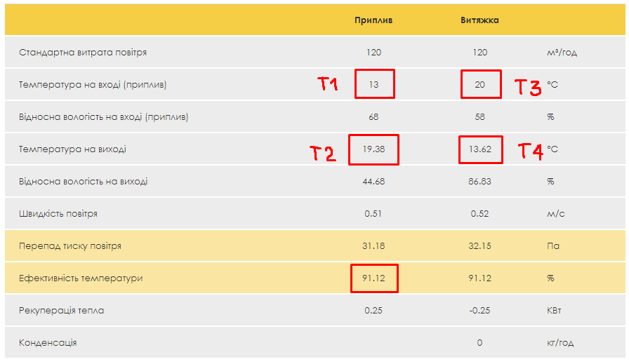
Task: Click the Швидкість повітря row label
Action: [58, 214]
